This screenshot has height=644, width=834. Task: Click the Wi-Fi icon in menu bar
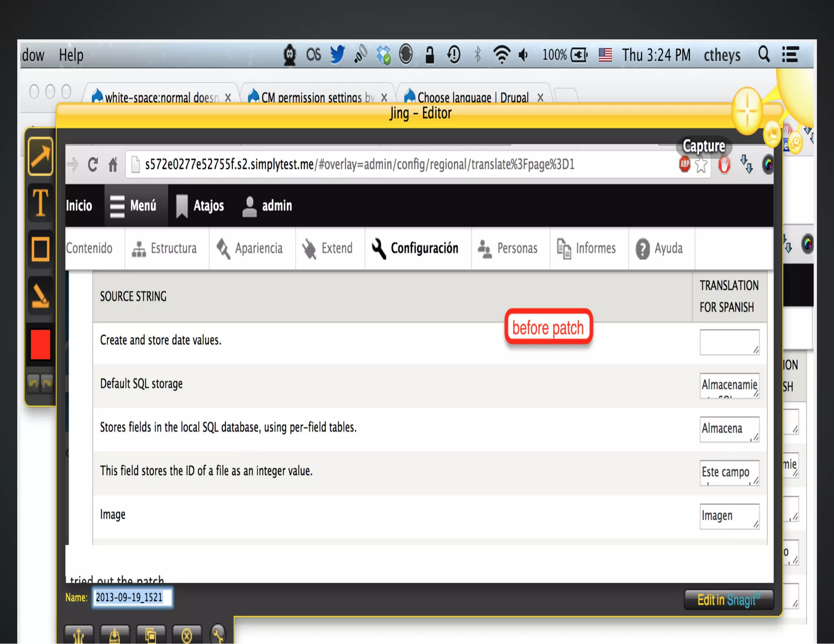(x=501, y=55)
